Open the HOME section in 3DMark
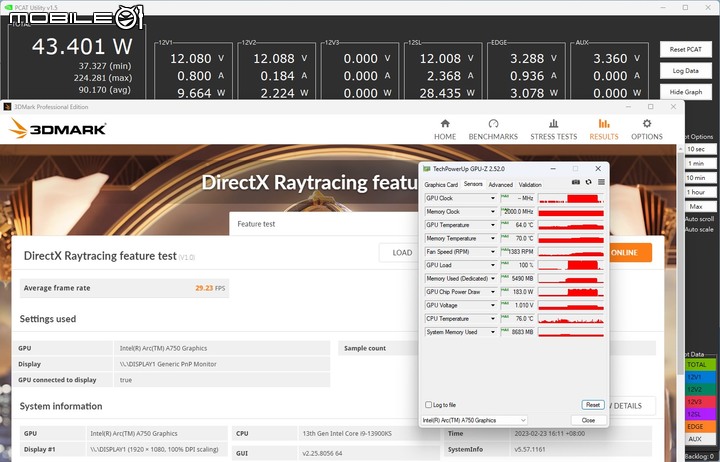The width and height of the screenshot is (720, 462). coord(445,130)
